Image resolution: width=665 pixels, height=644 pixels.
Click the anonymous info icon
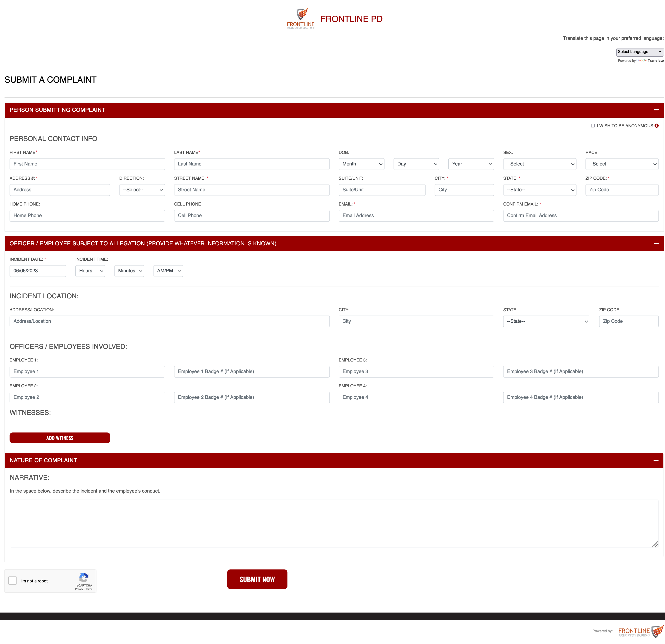(x=657, y=126)
